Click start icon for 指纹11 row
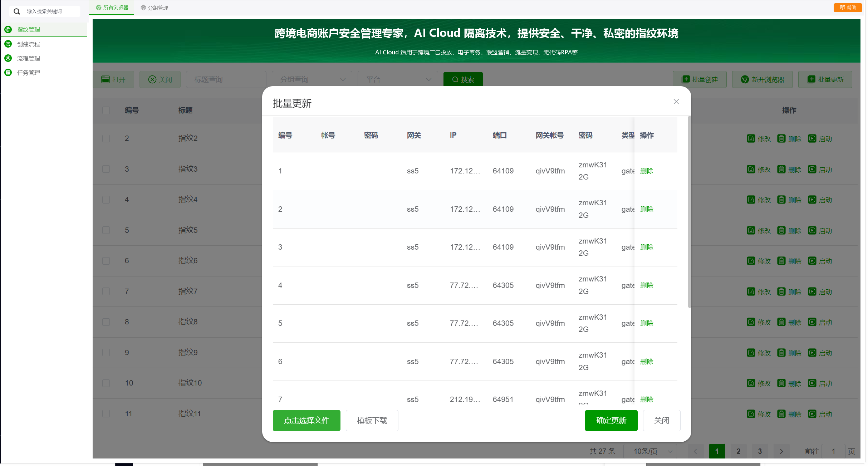Screen dimensions: 868x466 click(x=812, y=414)
